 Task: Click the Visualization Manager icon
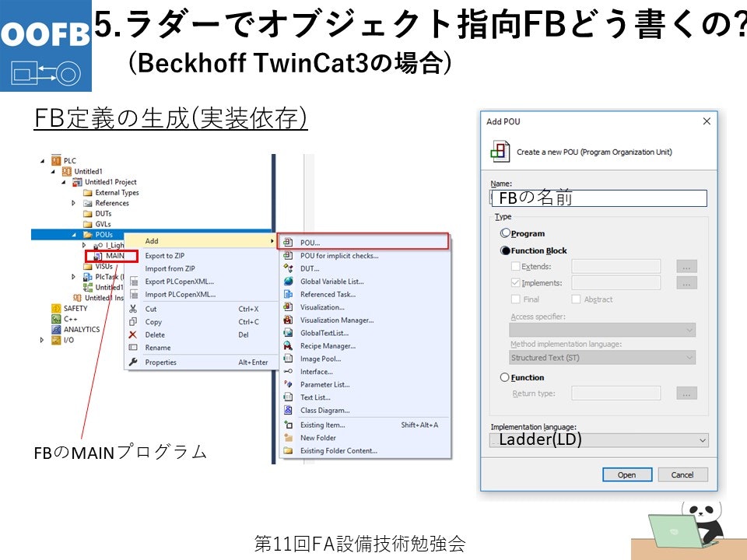pos(288,320)
